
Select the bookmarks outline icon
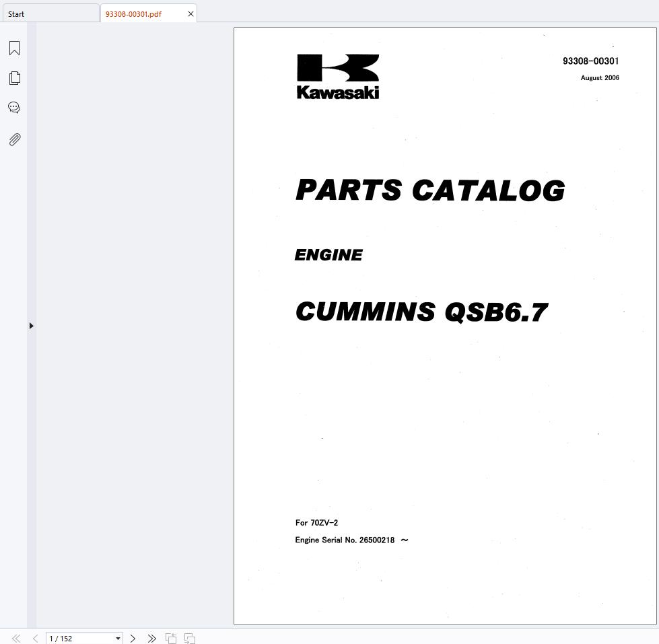point(15,48)
